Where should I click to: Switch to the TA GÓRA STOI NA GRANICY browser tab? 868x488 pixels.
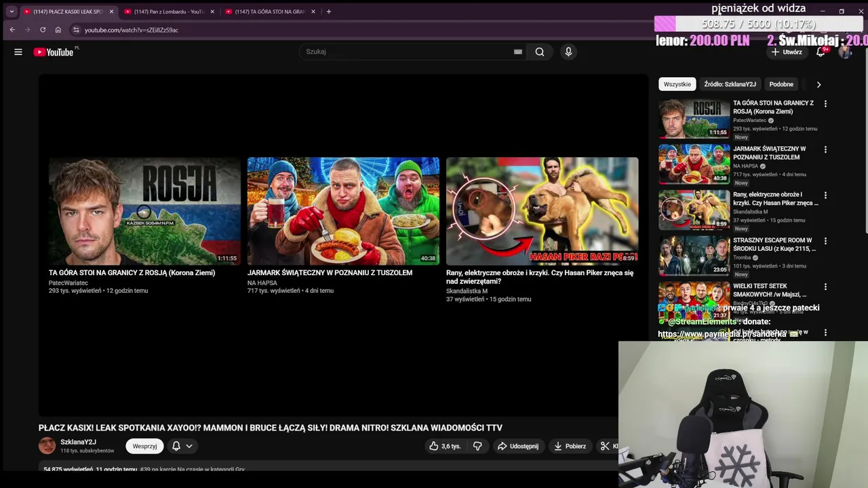click(x=271, y=12)
